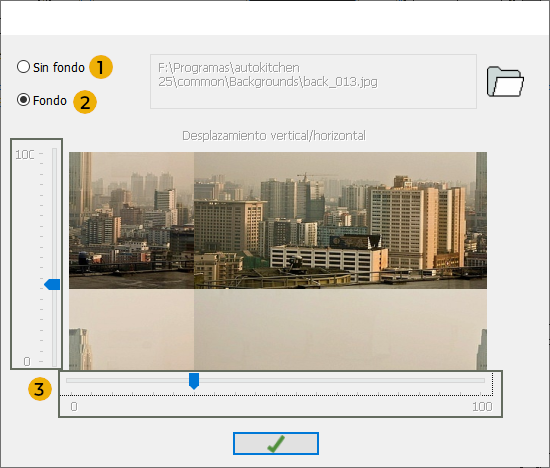Click the background file path field

click(313, 81)
